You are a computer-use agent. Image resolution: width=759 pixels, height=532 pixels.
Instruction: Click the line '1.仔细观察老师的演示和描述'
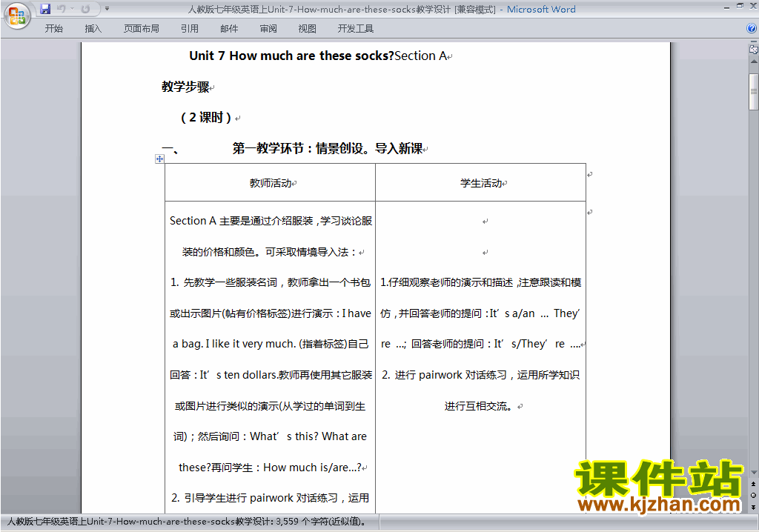480,282
